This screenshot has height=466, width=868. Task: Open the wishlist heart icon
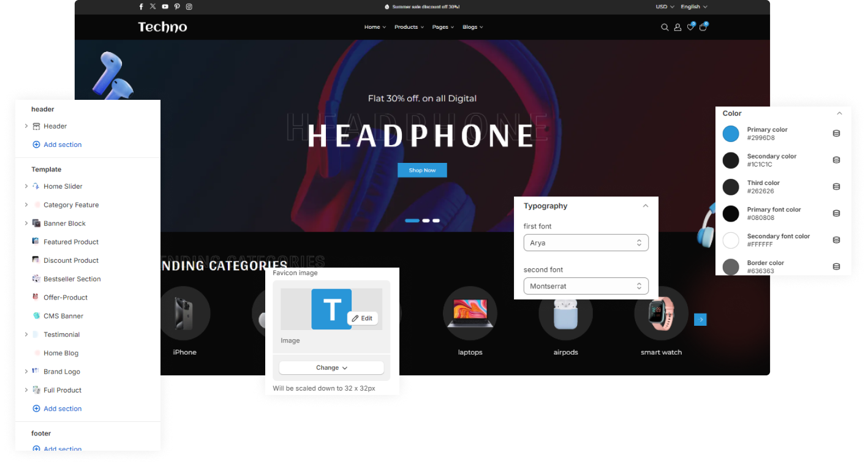(690, 27)
